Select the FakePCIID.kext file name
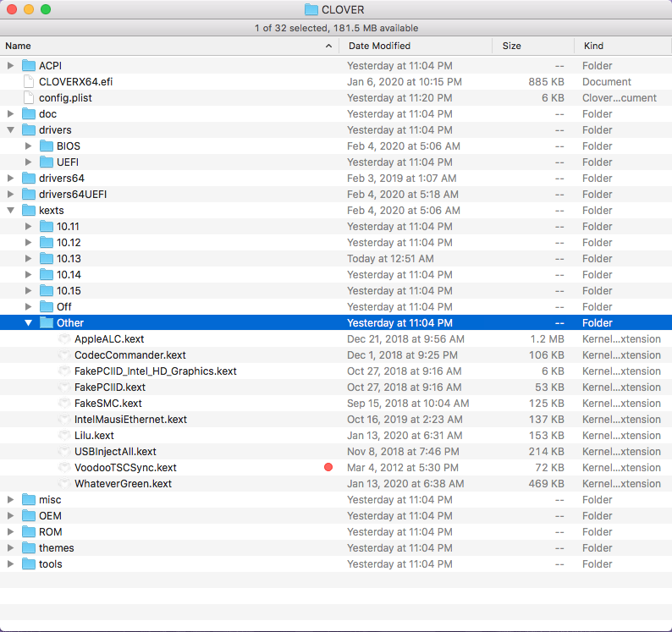Viewport: 672px width, 632px height. pos(110,387)
